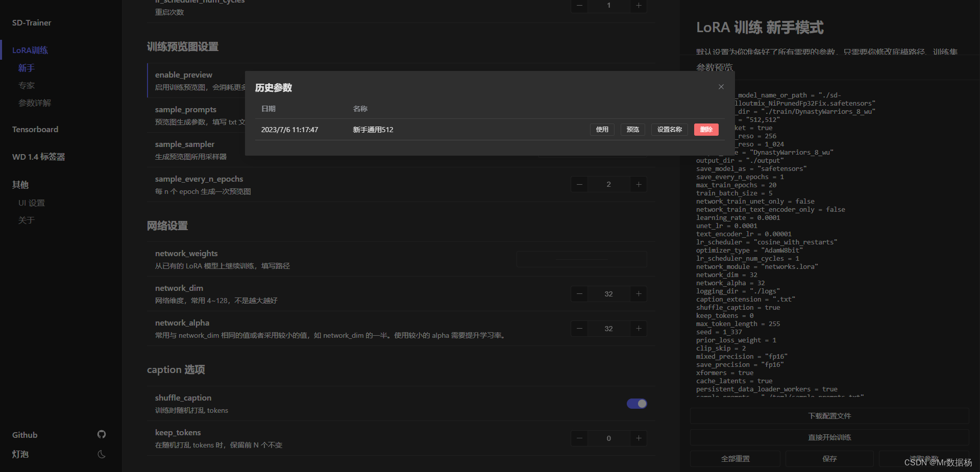Toggle the shuffle_caption switch

point(637,404)
